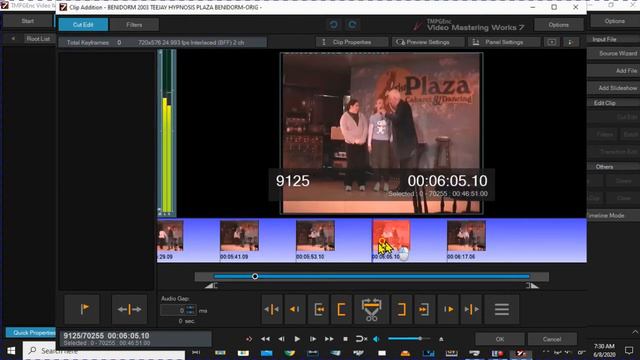Click the eject triangle icon after volume slider

[x=441, y=339]
